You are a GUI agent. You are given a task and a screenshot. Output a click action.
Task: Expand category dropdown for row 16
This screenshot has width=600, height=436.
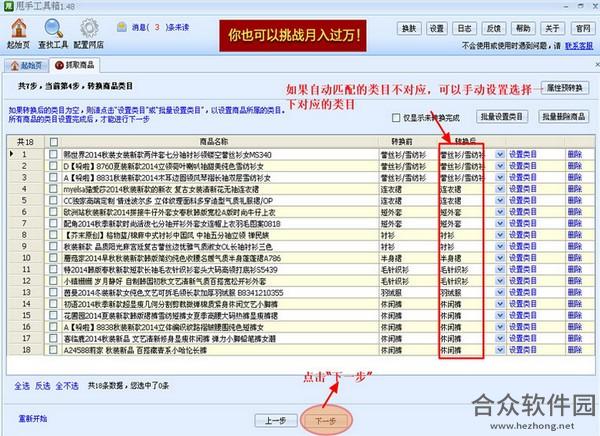point(499,327)
